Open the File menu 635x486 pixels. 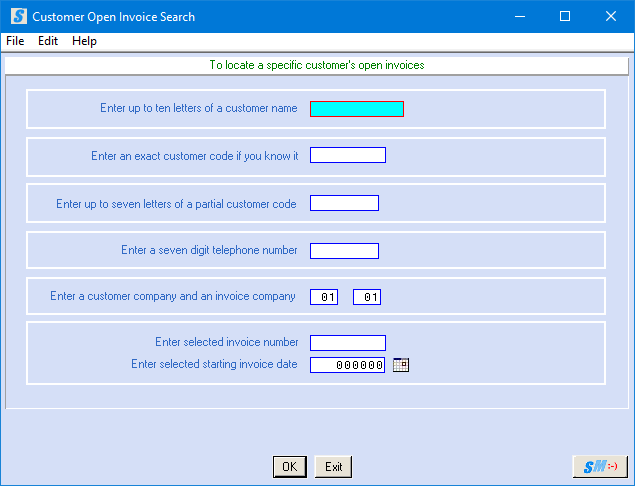tap(15, 41)
